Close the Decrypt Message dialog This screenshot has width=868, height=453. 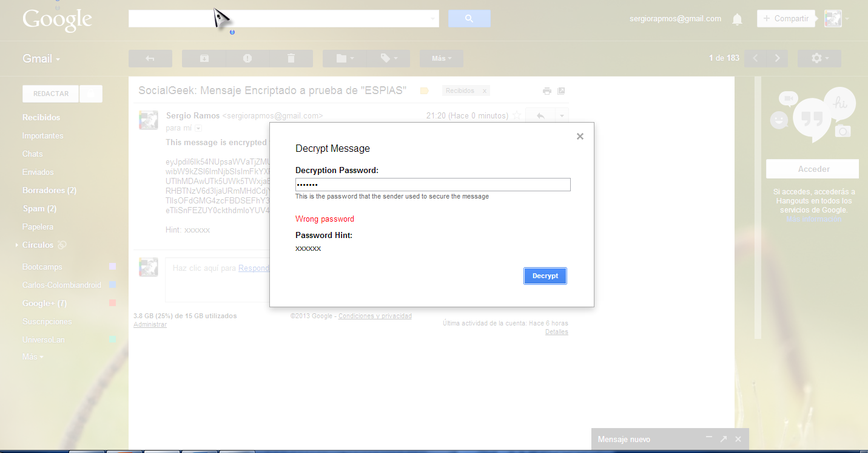point(580,137)
